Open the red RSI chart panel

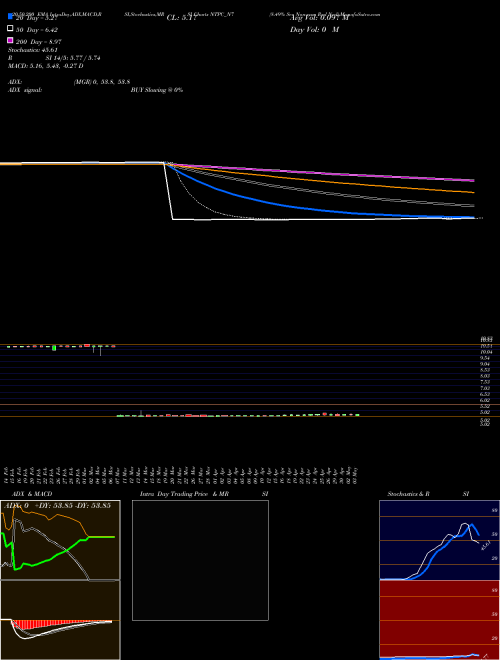439,620
